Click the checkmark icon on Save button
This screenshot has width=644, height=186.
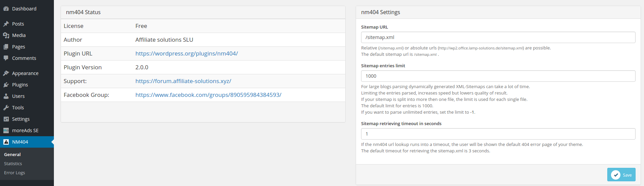pyautogui.click(x=616, y=175)
